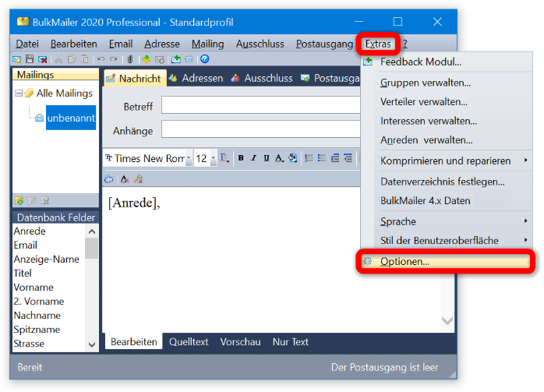Switch to the Vorschau view tab

[240, 342]
